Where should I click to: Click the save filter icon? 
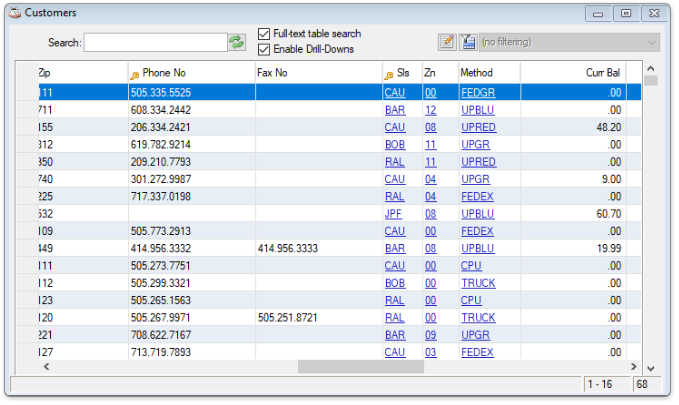pyautogui.click(x=466, y=42)
